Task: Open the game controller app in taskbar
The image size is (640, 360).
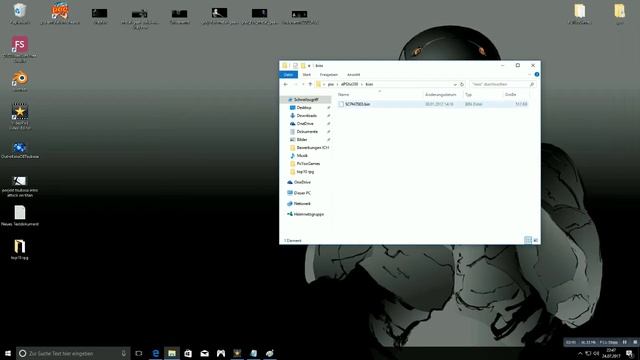Action: [221, 353]
